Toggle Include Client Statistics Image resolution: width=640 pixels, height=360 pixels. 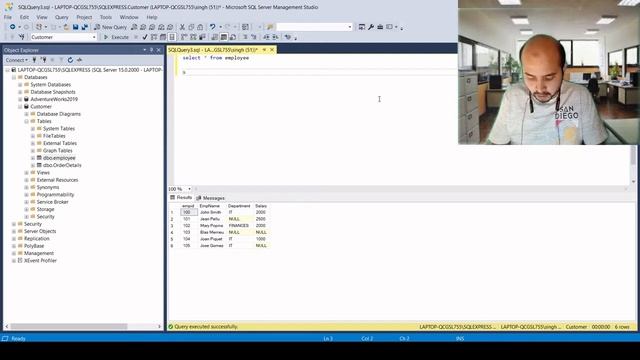202,37
